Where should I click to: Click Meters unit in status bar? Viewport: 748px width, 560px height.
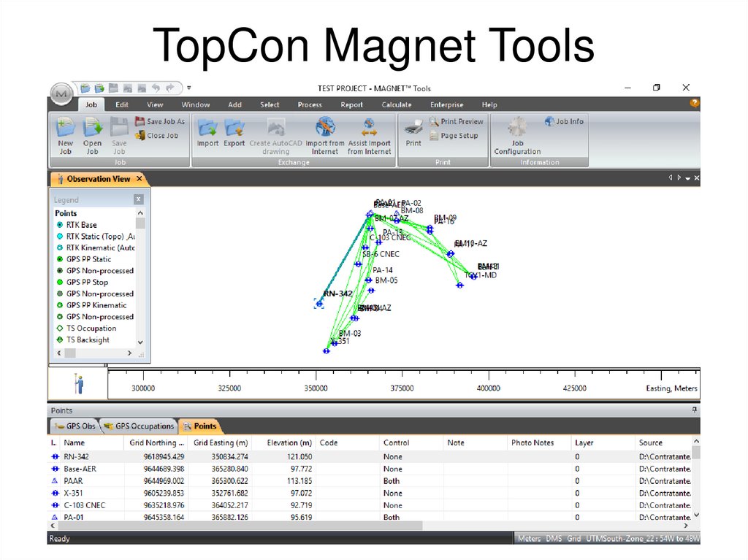point(529,539)
